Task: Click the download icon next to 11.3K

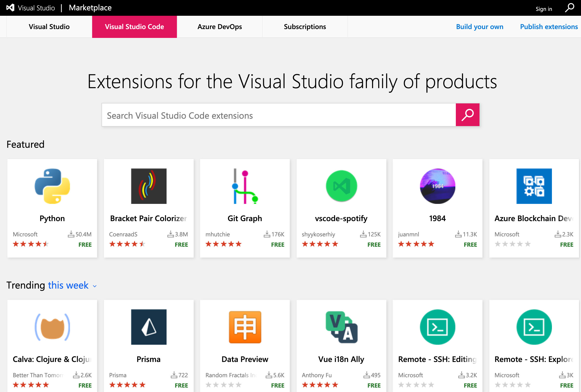Action: [458, 234]
